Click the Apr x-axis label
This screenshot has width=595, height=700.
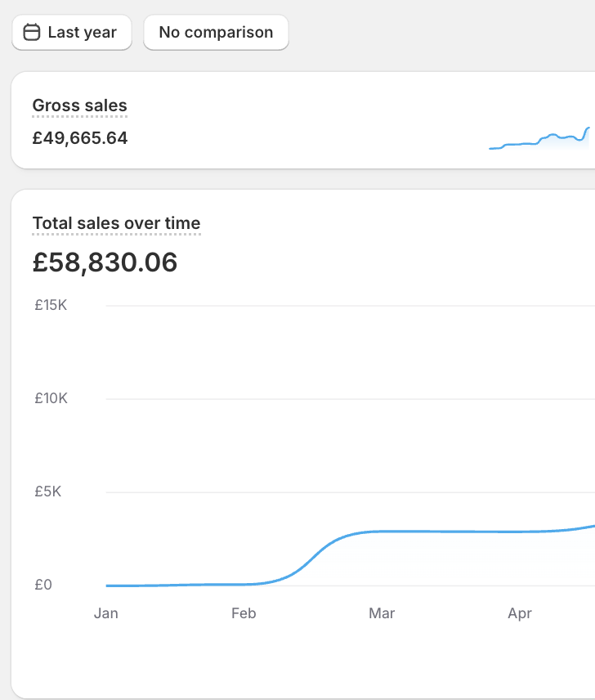[x=520, y=613]
